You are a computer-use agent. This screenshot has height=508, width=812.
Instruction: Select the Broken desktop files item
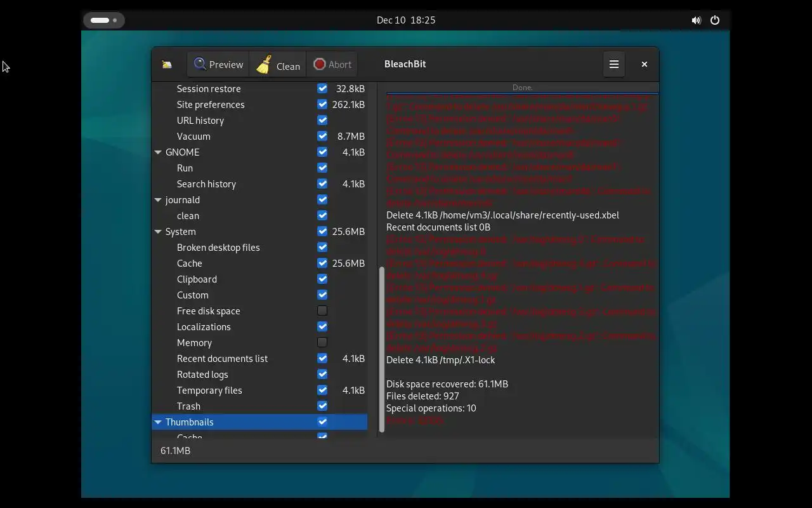pos(218,247)
